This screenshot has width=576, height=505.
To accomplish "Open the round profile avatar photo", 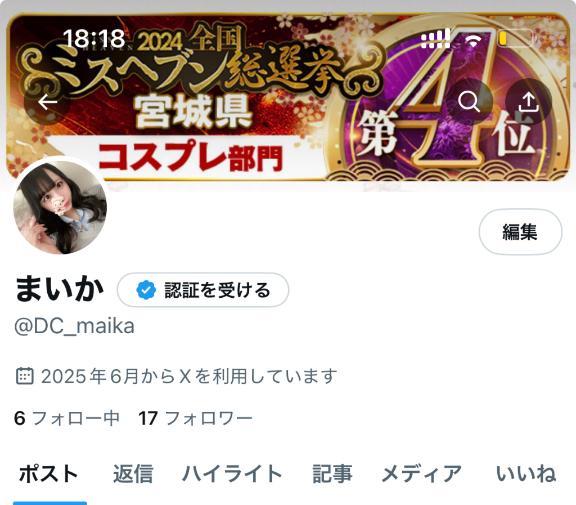I will click(x=60, y=207).
